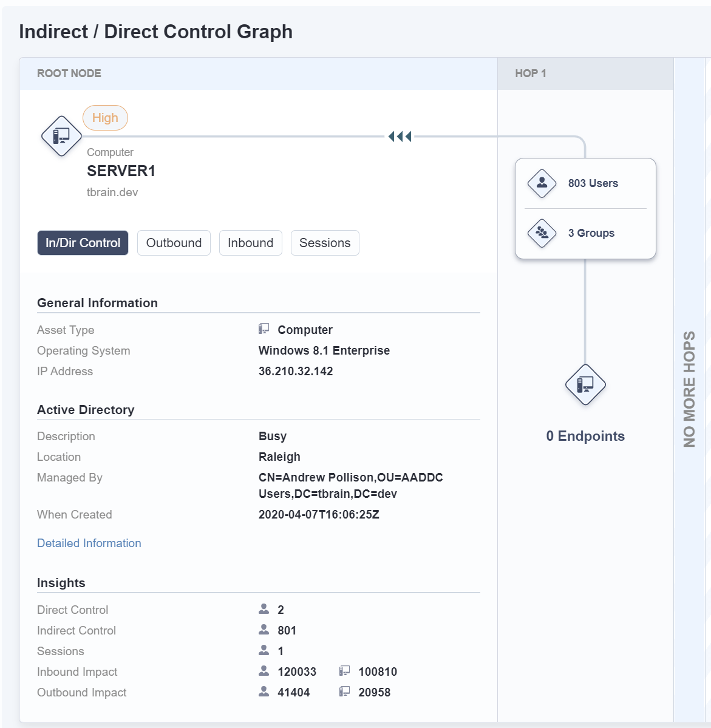This screenshot has height=728, width=711.
Task: Click the 3 Groups diamond icon
Action: [x=542, y=233]
